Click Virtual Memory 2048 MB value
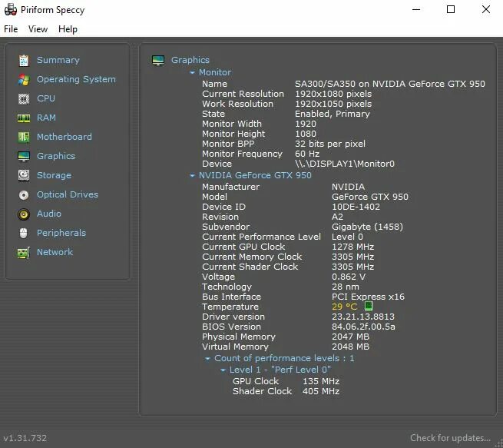Image resolution: width=503 pixels, height=448 pixels. 351,347
